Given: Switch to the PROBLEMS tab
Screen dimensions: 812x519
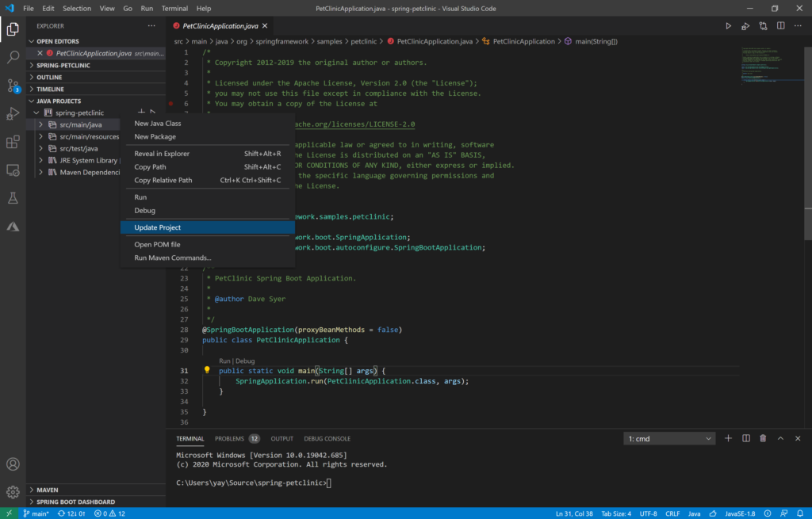Looking at the screenshot, I should (229, 437).
